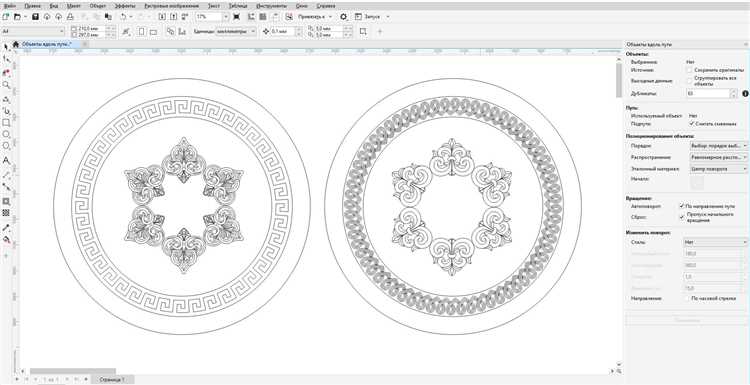Select the Interactive fill bucket tool
The width and height of the screenshot is (750, 385).
[x=6, y=240]
